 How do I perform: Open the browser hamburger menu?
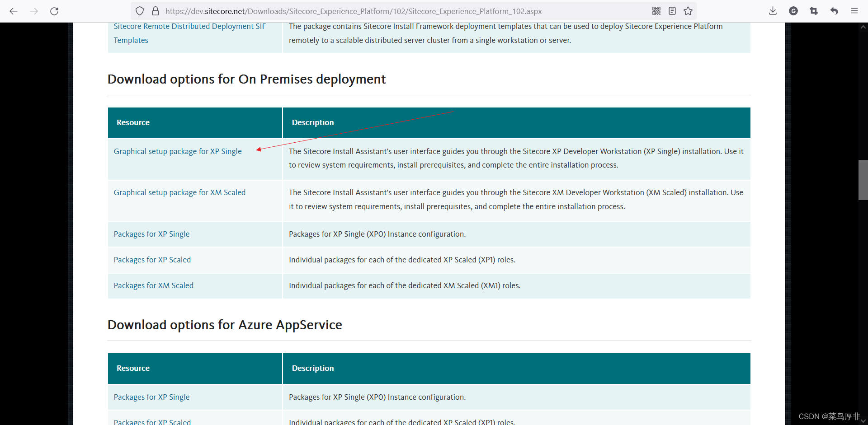click(x=854, y=11)
